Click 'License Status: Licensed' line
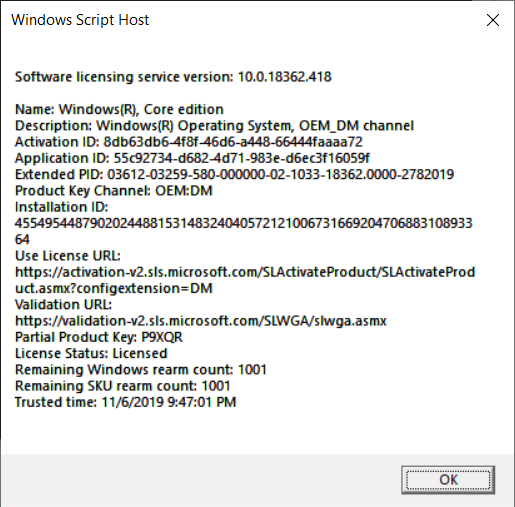The image size is (515, 507). tap(91, 354)
